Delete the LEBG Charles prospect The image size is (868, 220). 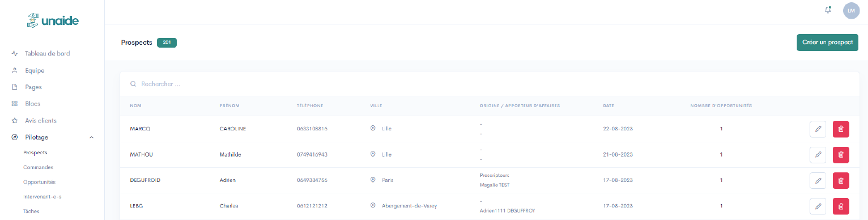click(x=841, y=206)
